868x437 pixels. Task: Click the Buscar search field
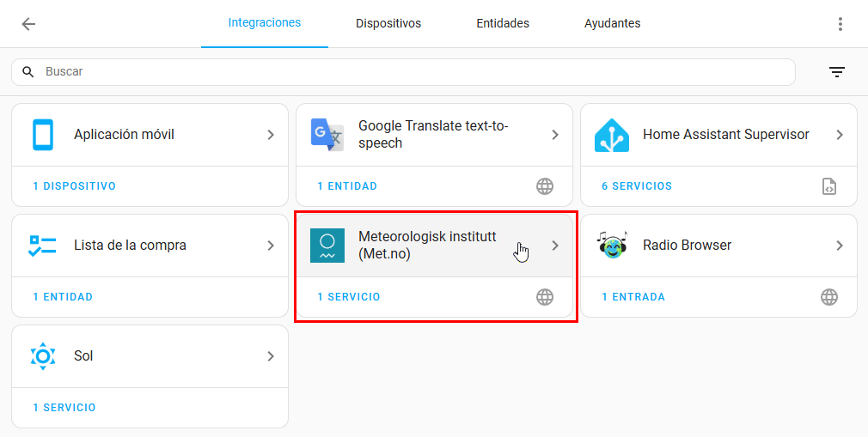[413, 72]
